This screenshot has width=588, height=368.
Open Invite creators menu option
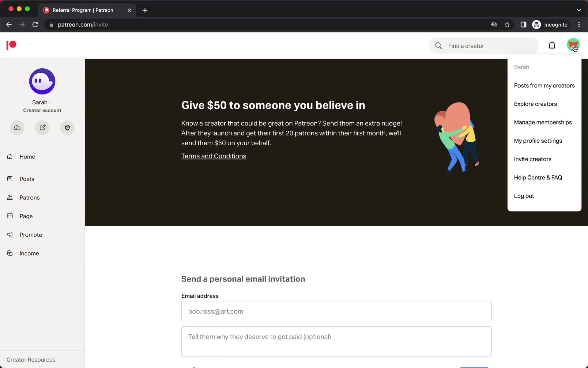[x=533, y=159]
